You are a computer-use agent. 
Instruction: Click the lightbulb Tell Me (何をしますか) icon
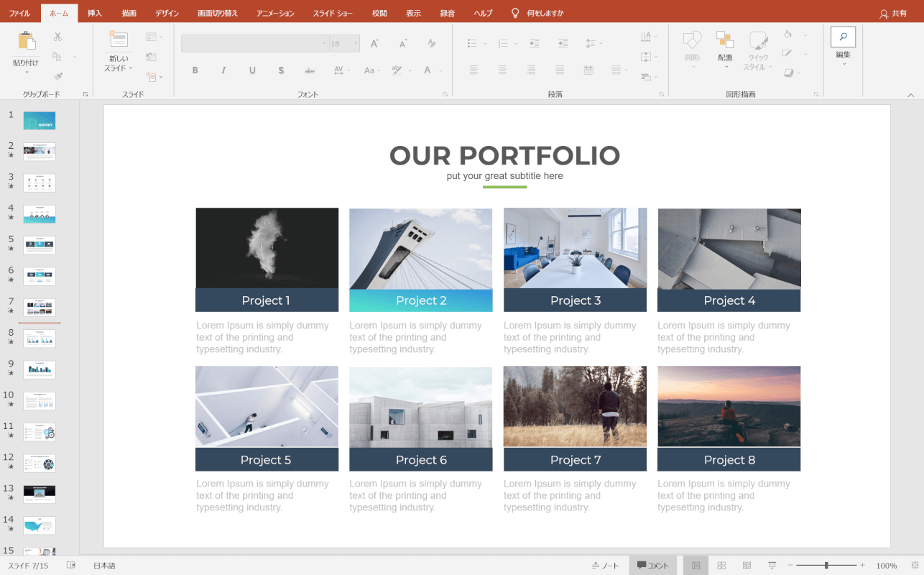click(514, 13)
